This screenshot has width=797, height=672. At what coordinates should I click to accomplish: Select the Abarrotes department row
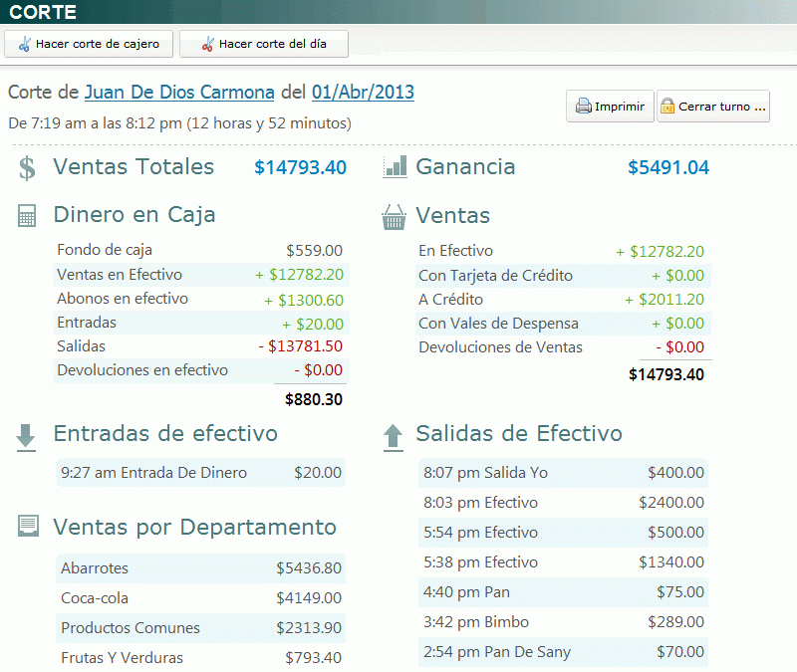(x=199, y=568)
